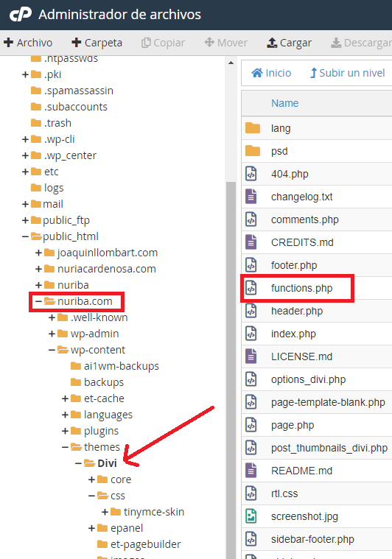Select the lang folder icon

(253, 128)
